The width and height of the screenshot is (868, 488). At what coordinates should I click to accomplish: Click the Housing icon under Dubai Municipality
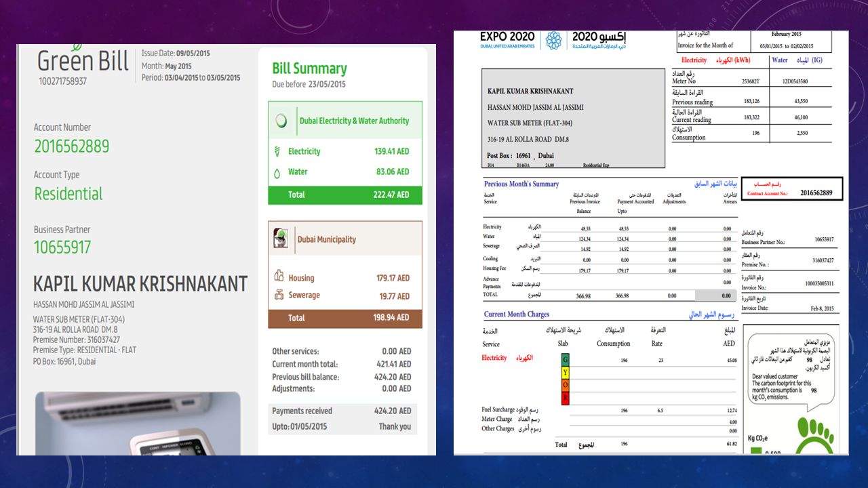pos(278,277)
